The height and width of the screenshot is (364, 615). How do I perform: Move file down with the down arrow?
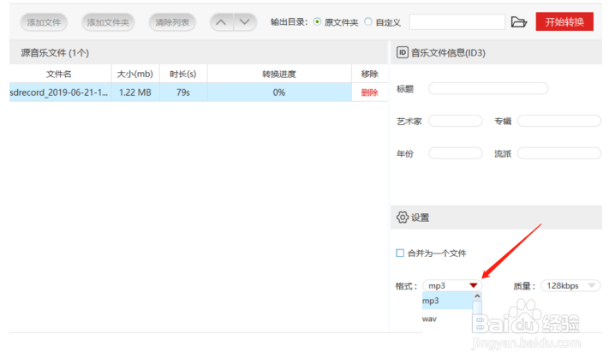245,22
